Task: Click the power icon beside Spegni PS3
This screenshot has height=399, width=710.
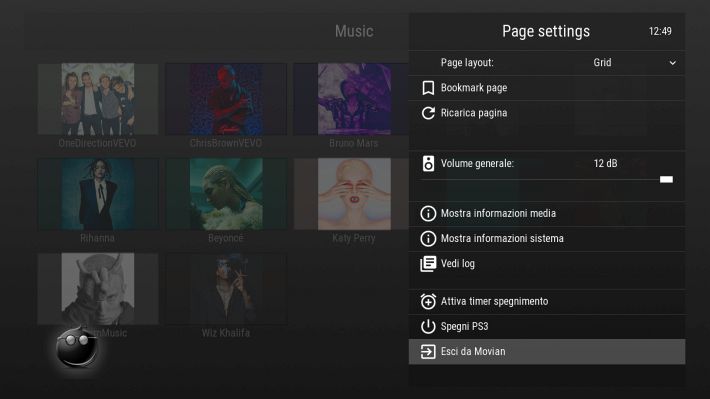Action: pyautogui.click(x=428, y=327)
